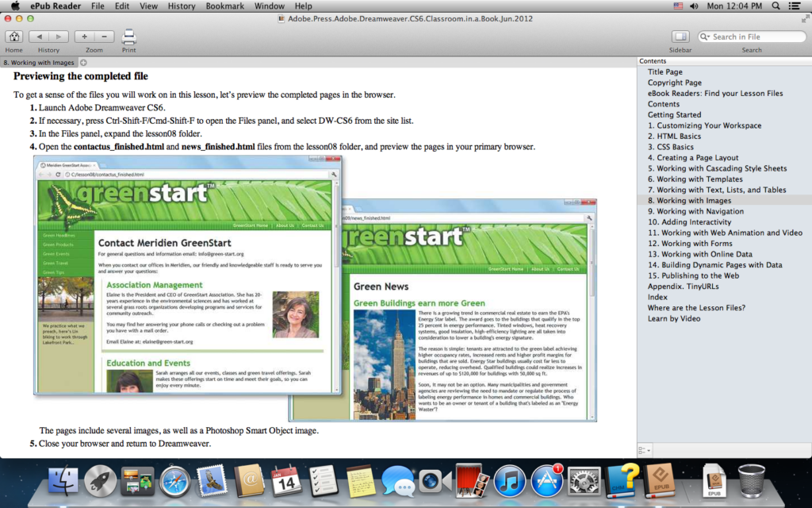This screenshot has width=812, height=508.
Task: Click the Search in File field
Action: tap(752, 37)
